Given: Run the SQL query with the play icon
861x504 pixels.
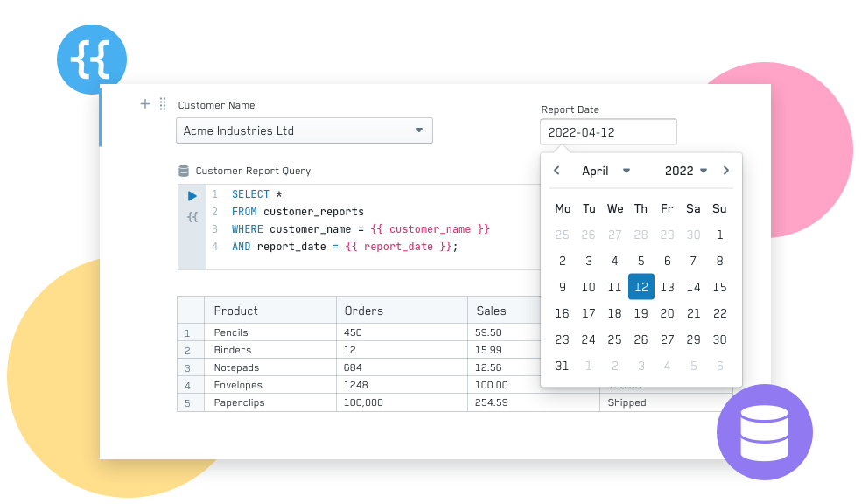Looking at the screenshot, I should [x=192, y=195].
